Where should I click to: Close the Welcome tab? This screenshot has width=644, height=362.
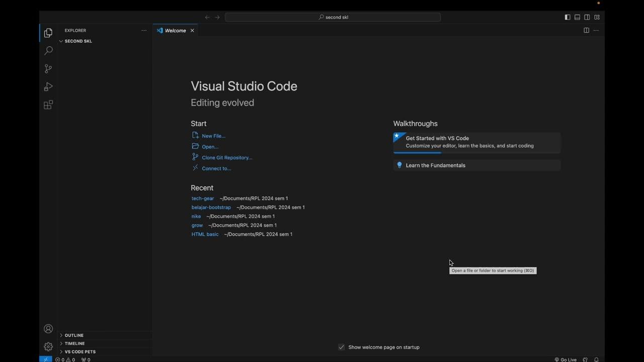(x=192, y=31)
